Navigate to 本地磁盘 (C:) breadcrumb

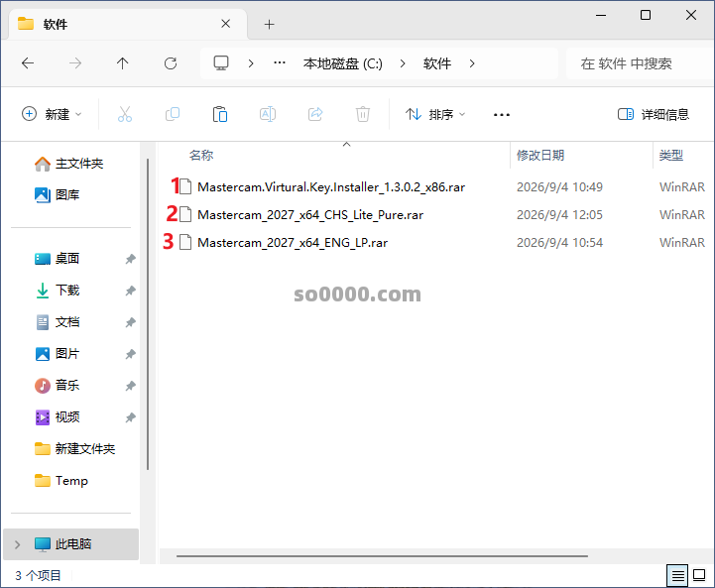pyautogui.click(x=343, y=63)
